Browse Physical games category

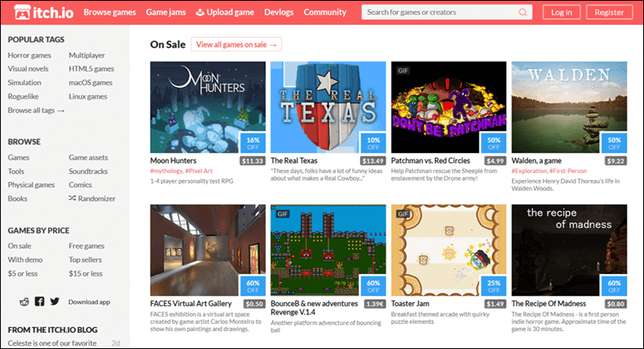point(31,185)
